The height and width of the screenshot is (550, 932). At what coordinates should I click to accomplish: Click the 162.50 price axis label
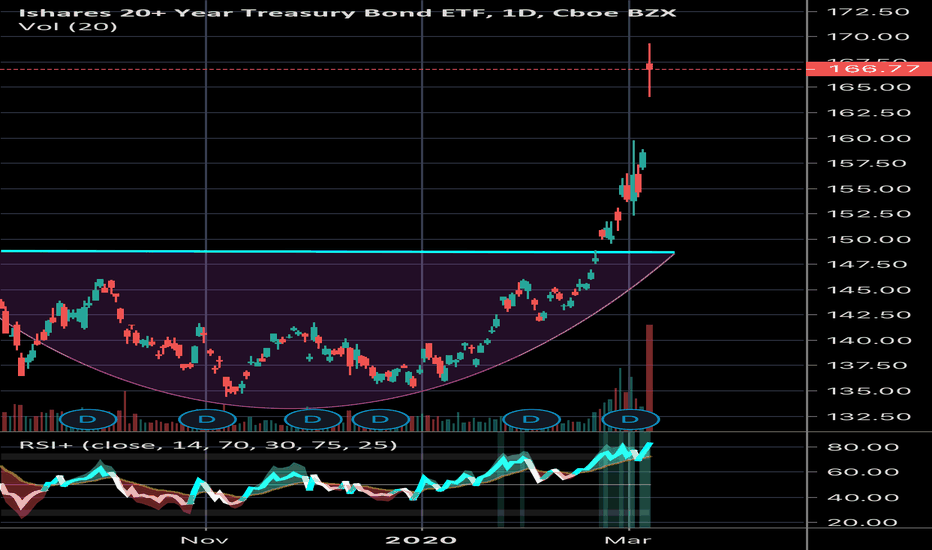tap(868, 113)
